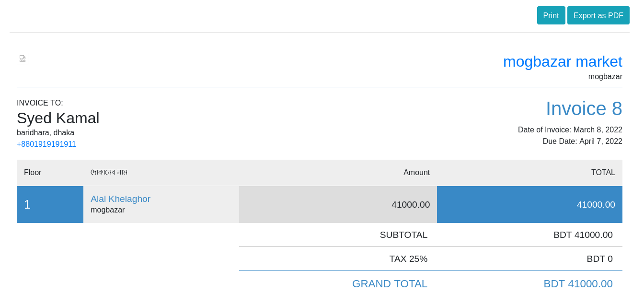This screenshot has width=644, height=306.
Task: Click the Print button
Action: coord(551,15)
